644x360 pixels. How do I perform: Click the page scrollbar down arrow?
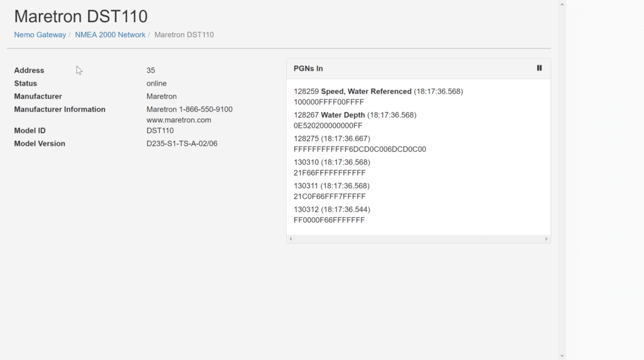562,356
